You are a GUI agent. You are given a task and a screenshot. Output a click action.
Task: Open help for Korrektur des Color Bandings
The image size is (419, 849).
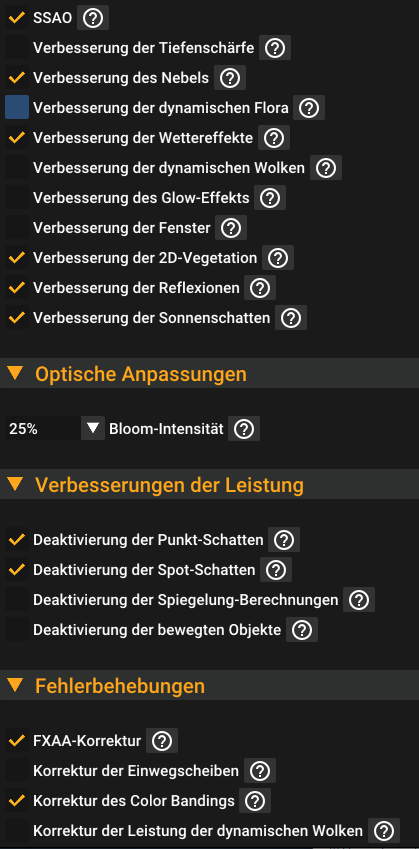coord(255,801)
